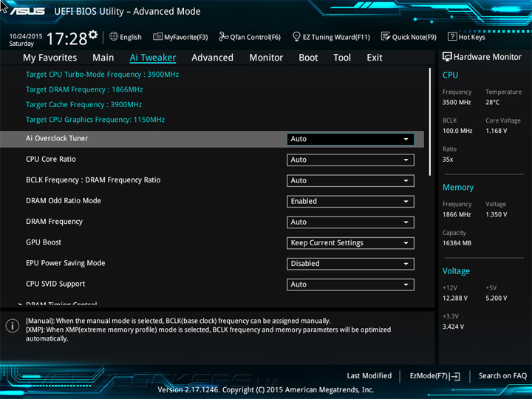Click Target Cache Frequency : 3900MHz text
This screenshot has width=532, height=399.
click(83, 104)
